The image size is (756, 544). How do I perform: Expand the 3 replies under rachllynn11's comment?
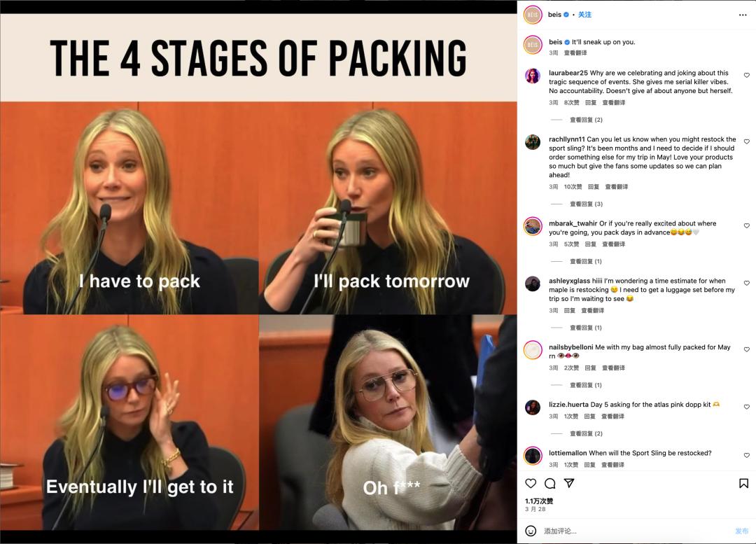586,204
